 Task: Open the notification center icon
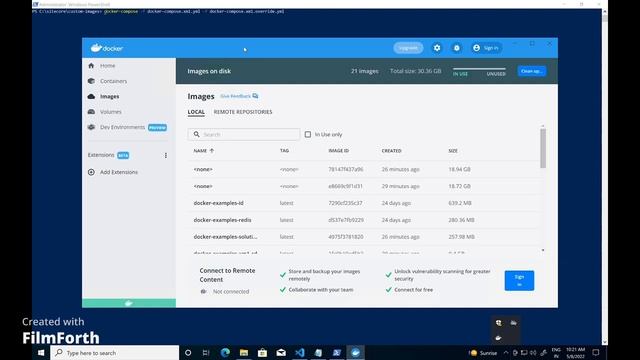pos(596,353)
